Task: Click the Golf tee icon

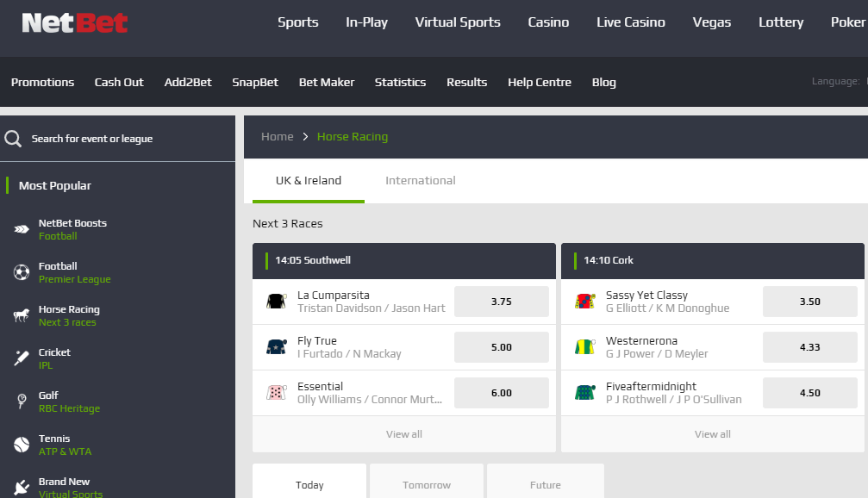Action: pyautogui.click(x=22, y=402)
